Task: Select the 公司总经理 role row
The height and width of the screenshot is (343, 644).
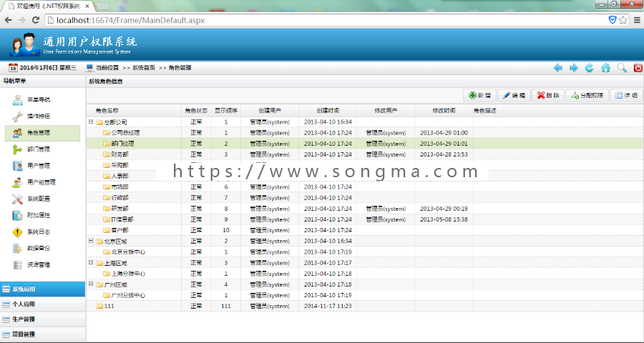Action: tap(365, 133)
